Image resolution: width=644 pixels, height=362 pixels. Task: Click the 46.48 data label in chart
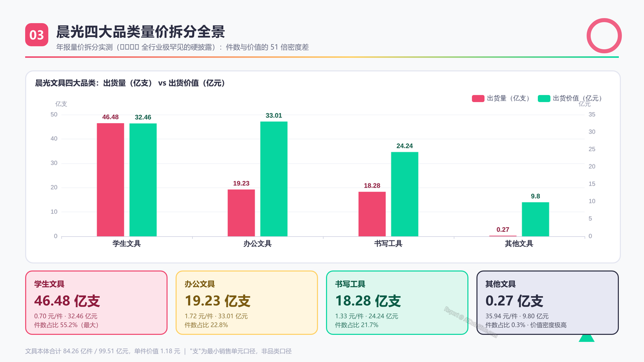pos(111,117)
